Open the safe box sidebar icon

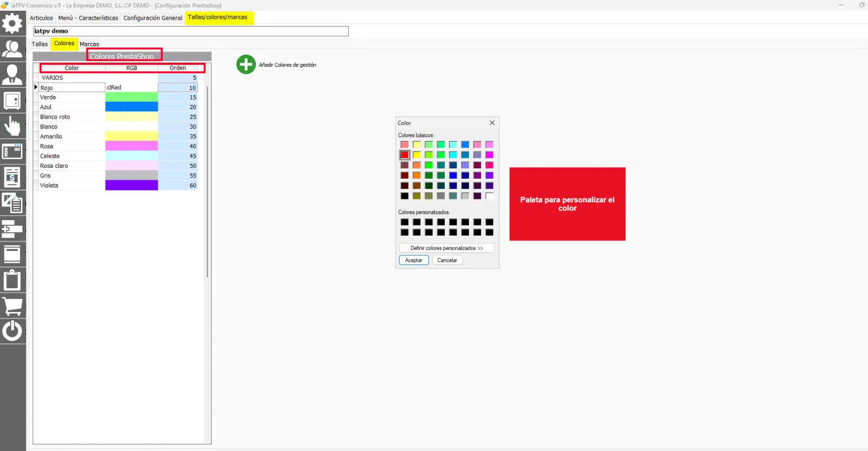12,101
